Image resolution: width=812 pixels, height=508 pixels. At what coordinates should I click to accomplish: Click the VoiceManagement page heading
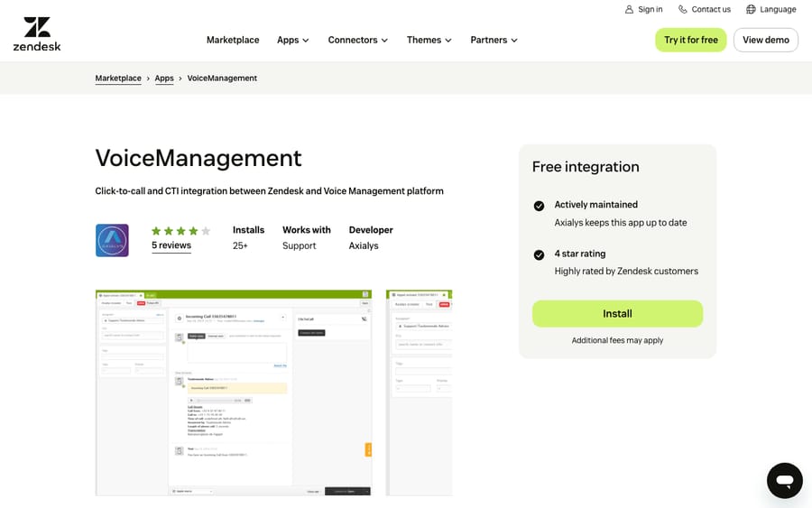[x=198, y=158]
